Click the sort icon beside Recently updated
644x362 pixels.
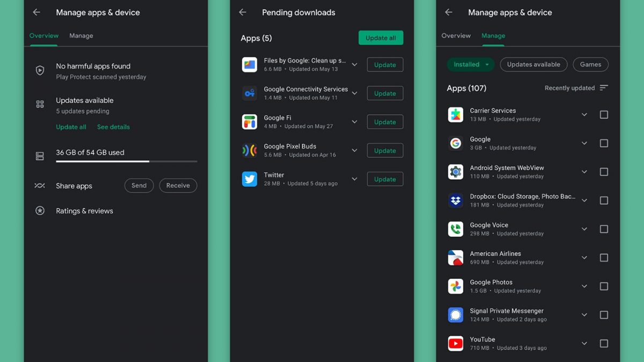pyautogui.click(x=604, y=88)
